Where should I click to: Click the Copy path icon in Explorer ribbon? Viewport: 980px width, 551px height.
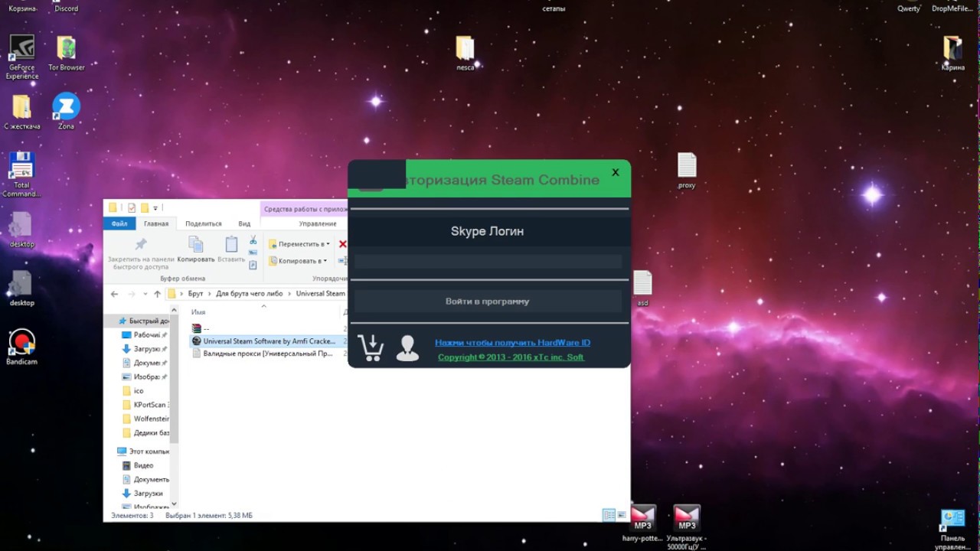click(253, 253)
